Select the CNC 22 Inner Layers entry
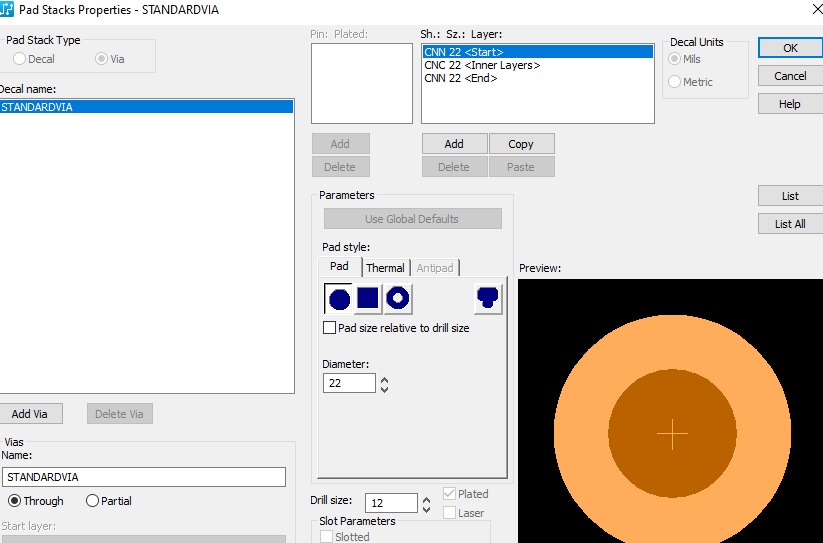823x543 pixels. pos(482,65)
